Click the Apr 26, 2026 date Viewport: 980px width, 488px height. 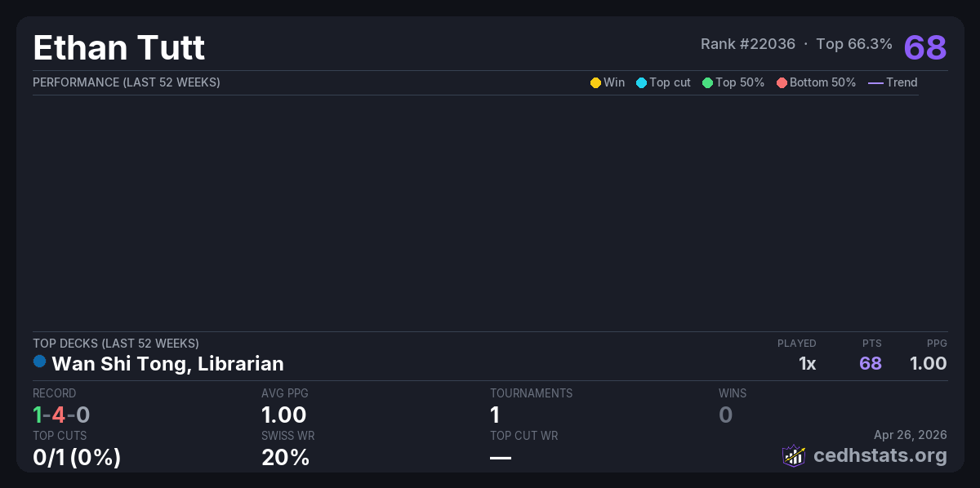[x=910, y=435]
